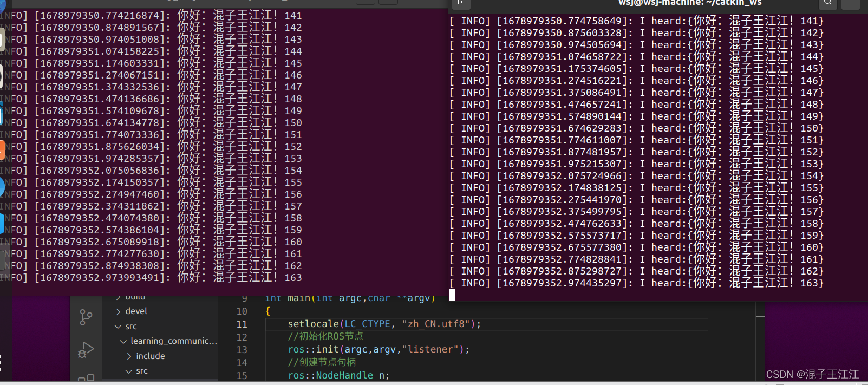Click left terminal line ending 141
868x385 pixels.
click(151, 16)
